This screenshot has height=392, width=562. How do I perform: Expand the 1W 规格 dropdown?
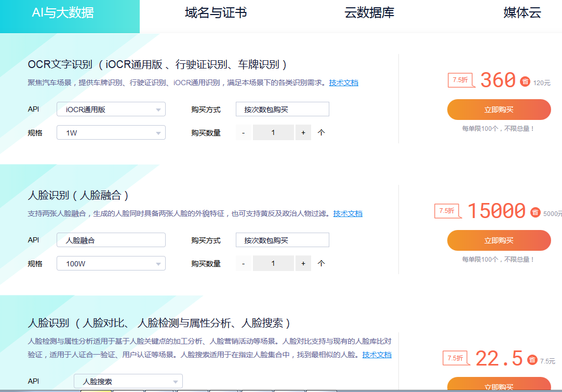coord(111,133)
